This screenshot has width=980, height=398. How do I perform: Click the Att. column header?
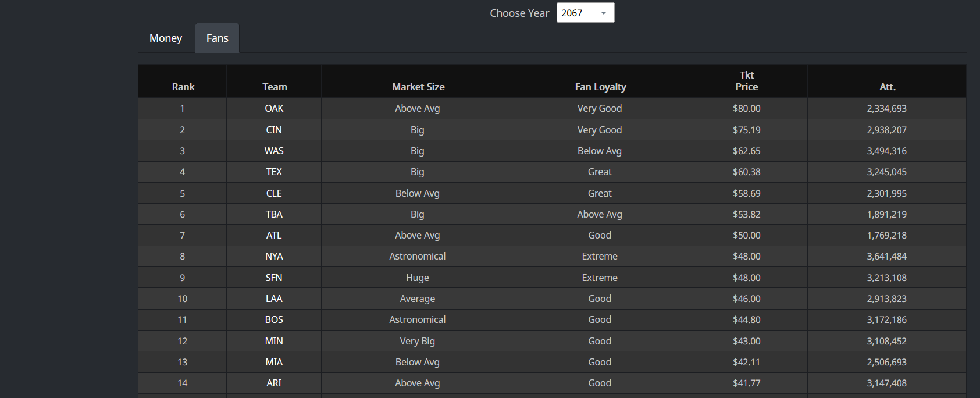(x=887, y=87)
